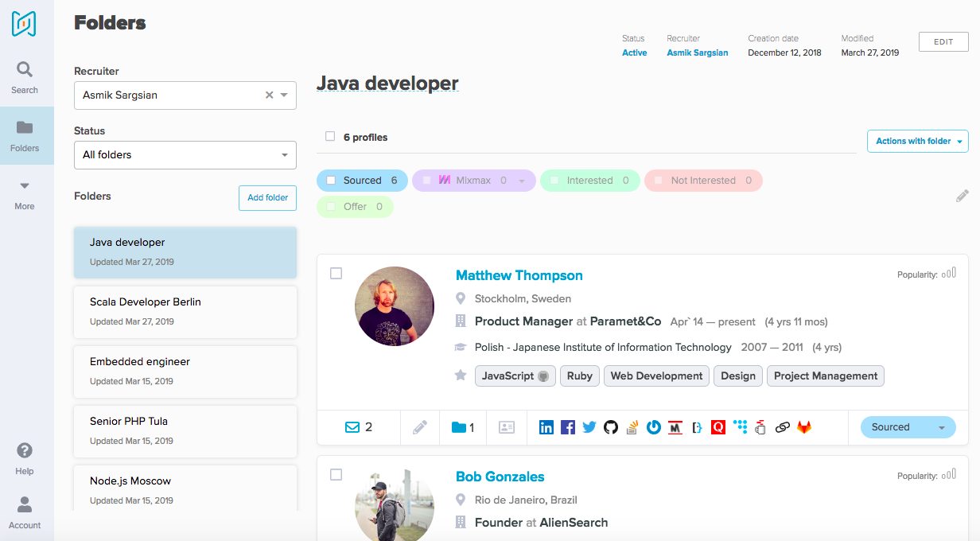
Task: Click the GitHub icon for Matthew Thompson
Action: [611, 427]
